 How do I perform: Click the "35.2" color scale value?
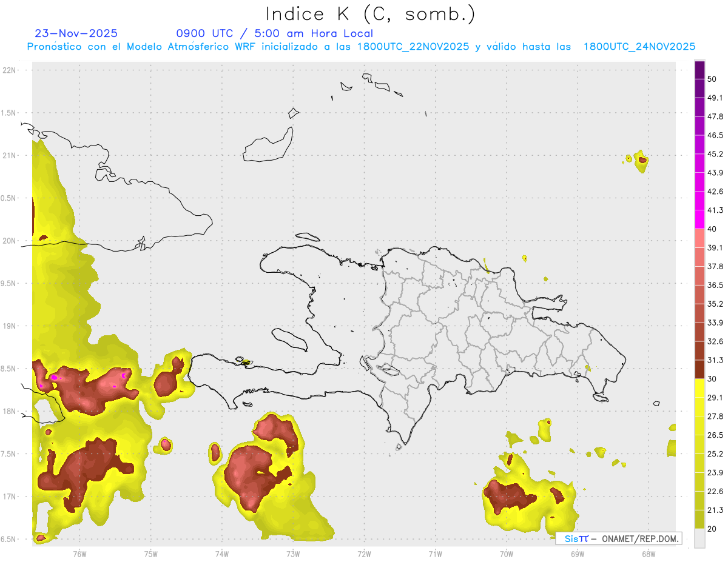[715, 304]
